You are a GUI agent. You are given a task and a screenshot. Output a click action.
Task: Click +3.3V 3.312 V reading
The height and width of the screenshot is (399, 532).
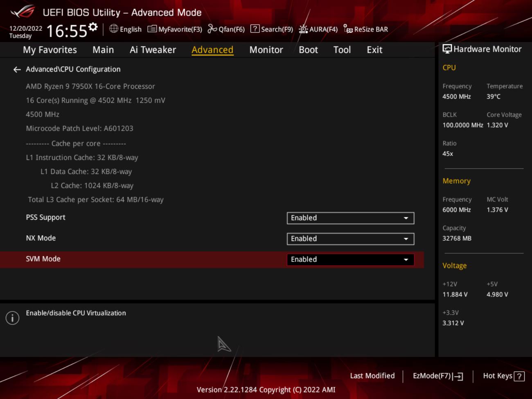pyautogui.click(x=453, y=323)
